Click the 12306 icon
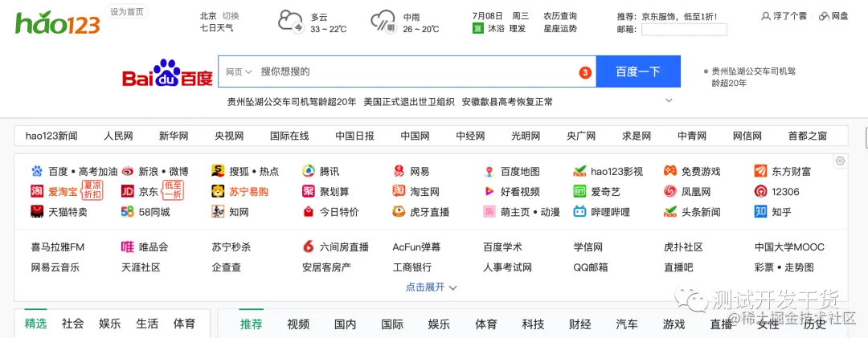 pyautogui.click(x=760, y=191)
